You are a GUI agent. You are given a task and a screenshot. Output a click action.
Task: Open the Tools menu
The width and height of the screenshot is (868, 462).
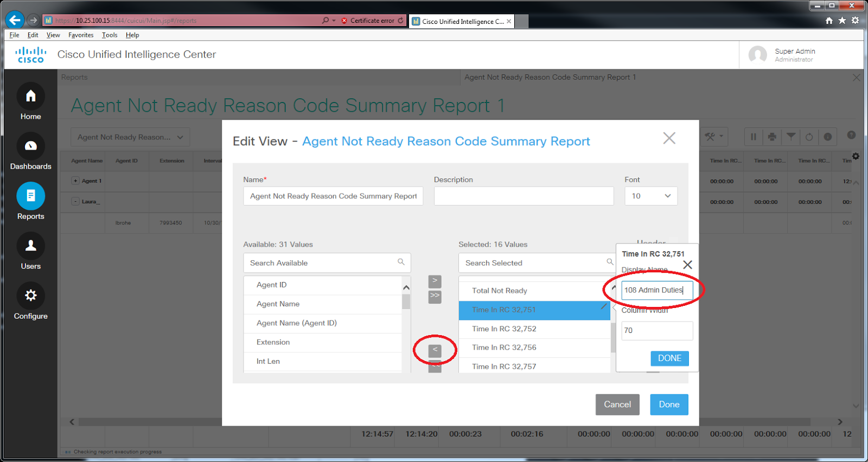[110, 35]
